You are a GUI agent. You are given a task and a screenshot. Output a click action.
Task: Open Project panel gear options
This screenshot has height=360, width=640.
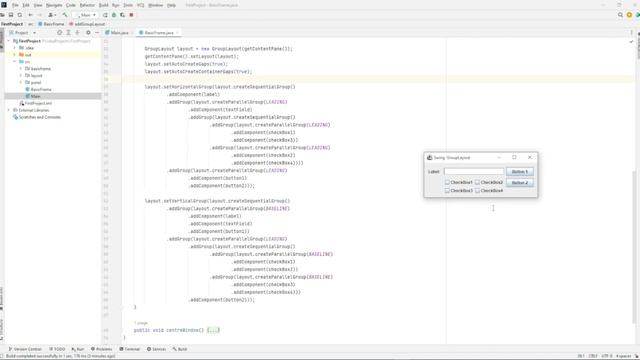click(88, 33)
